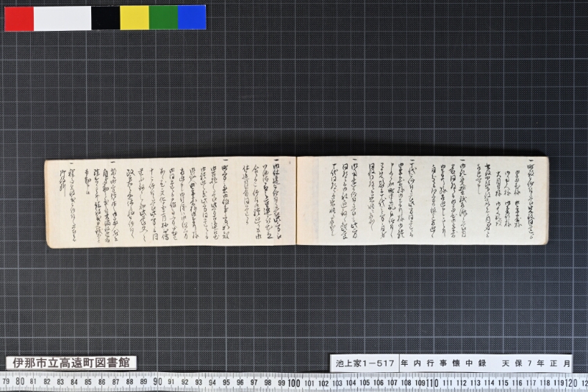Image resolution: width=588 pixels, height=392 pixels.
Task: Click the right page of the open manuscript
Action: click(x=423, y=201)
